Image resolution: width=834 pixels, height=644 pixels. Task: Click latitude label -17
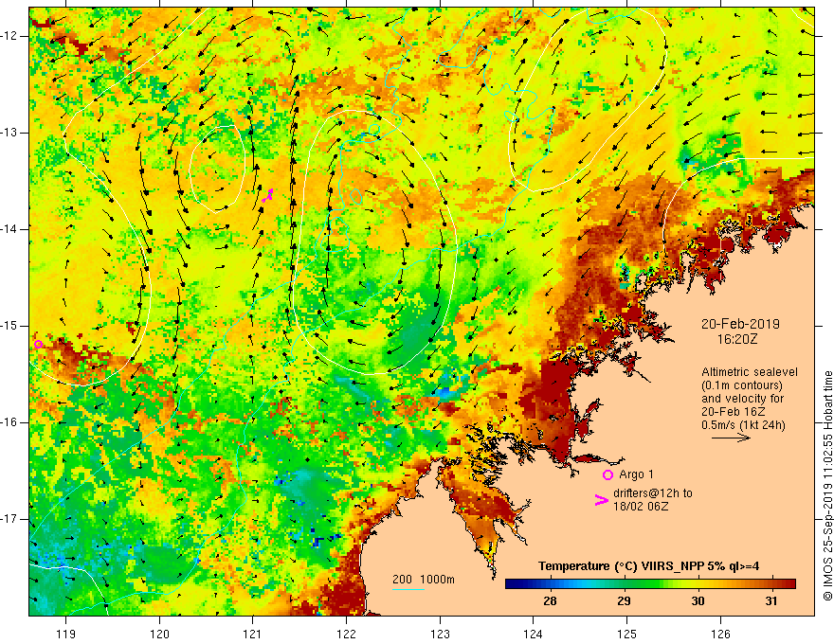tap(10, 519)
